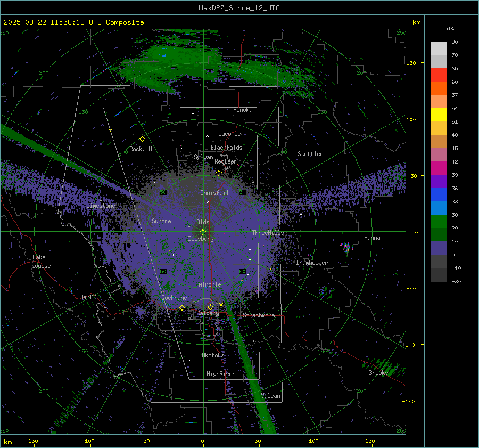Click the Olds town label
The width and height of the screenshot is (479, 448).
tap(203, 222)
